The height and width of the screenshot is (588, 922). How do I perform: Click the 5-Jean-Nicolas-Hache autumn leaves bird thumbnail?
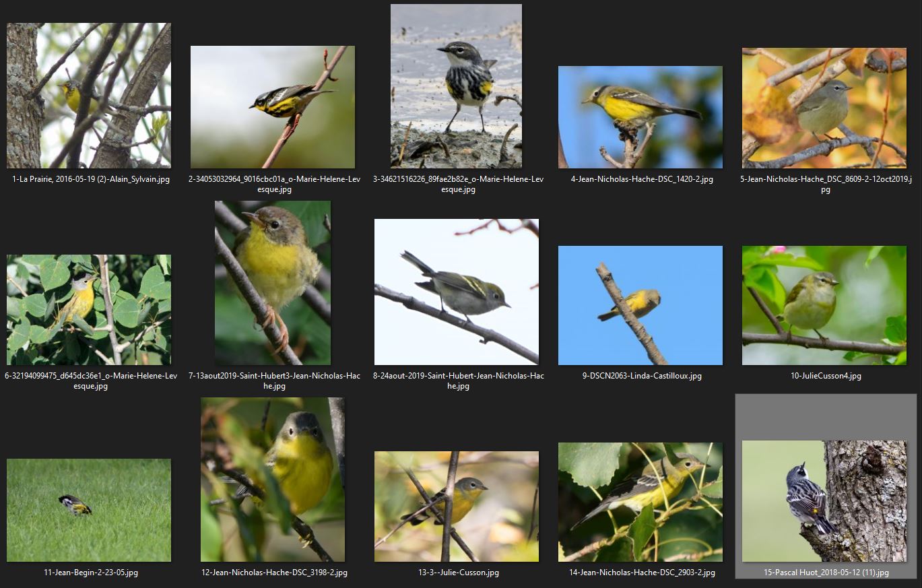tap(824, 108)
